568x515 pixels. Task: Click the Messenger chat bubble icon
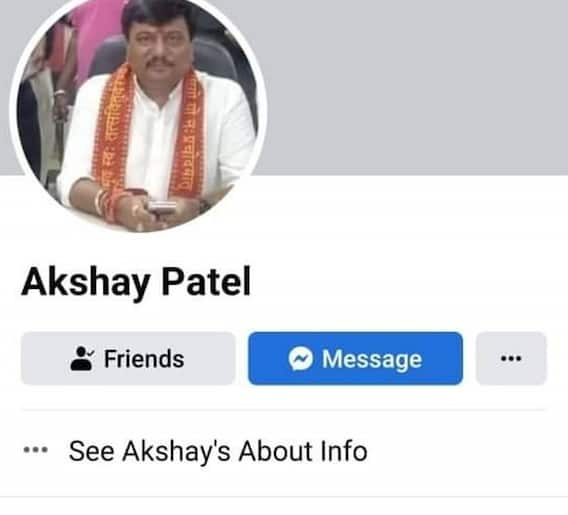pos(301,359)
